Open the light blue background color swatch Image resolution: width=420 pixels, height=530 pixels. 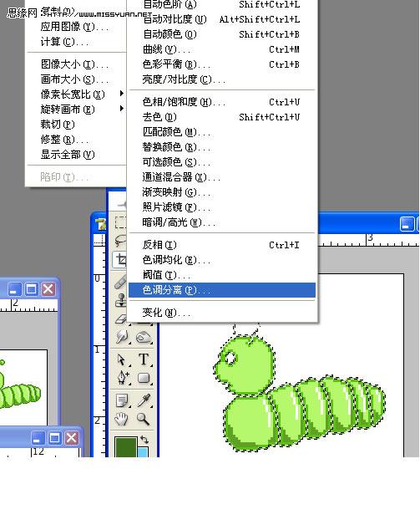click(x=143, y=452)
